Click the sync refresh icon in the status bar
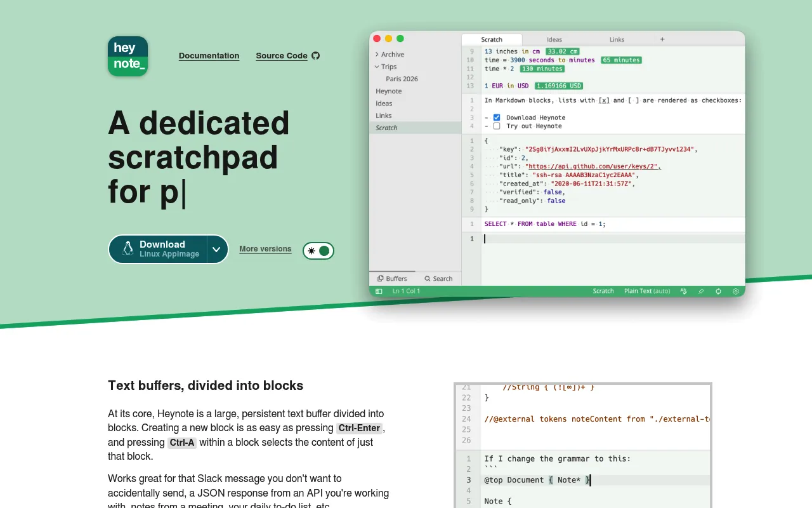Viewport: 812px width, 508px height. click(x=718, y=291)
